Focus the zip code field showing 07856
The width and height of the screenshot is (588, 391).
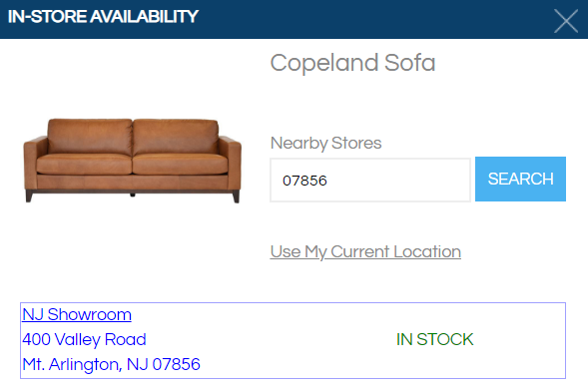coord(370,181)
